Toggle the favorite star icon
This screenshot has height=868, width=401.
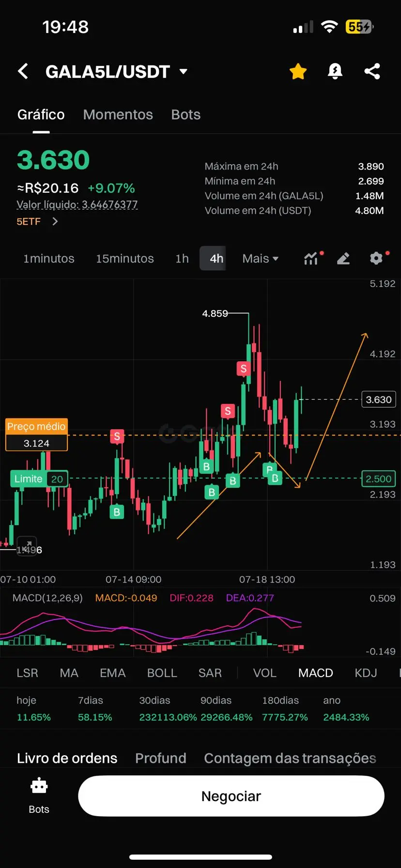tap(298, 71)
